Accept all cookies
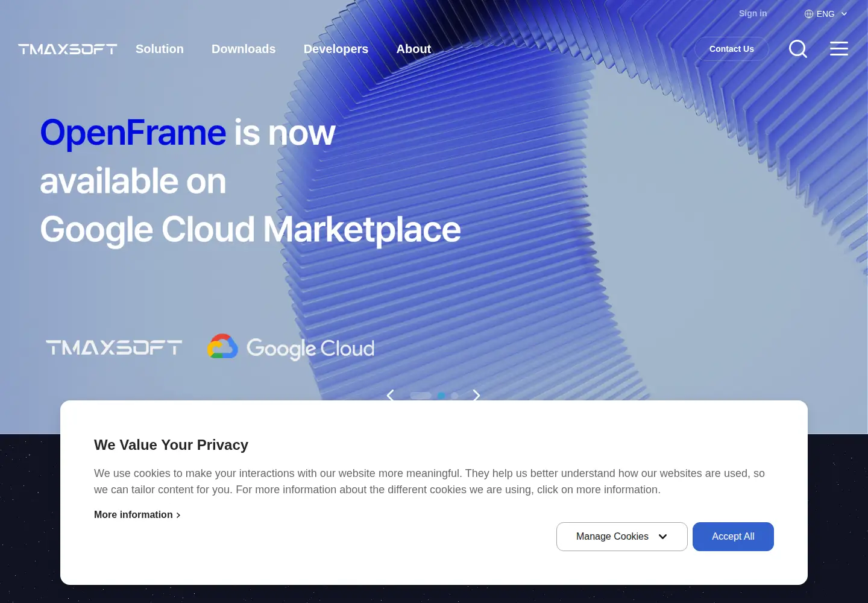Screen dimensions: 868x603 click(x=733, y=537)
